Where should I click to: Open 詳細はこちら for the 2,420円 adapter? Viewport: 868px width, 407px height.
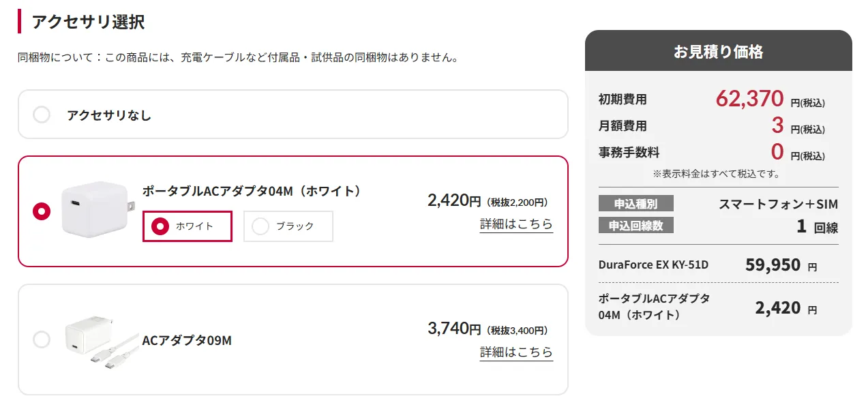click(516, 224)
